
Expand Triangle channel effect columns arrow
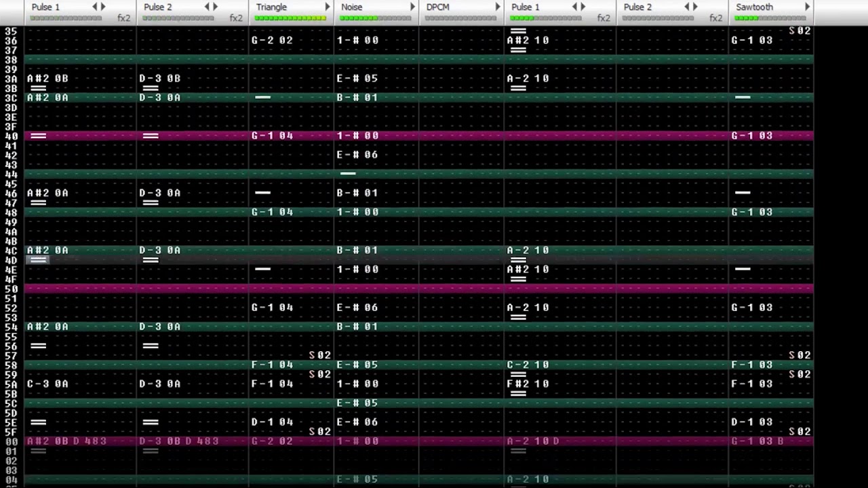click(x=328, y=7)
